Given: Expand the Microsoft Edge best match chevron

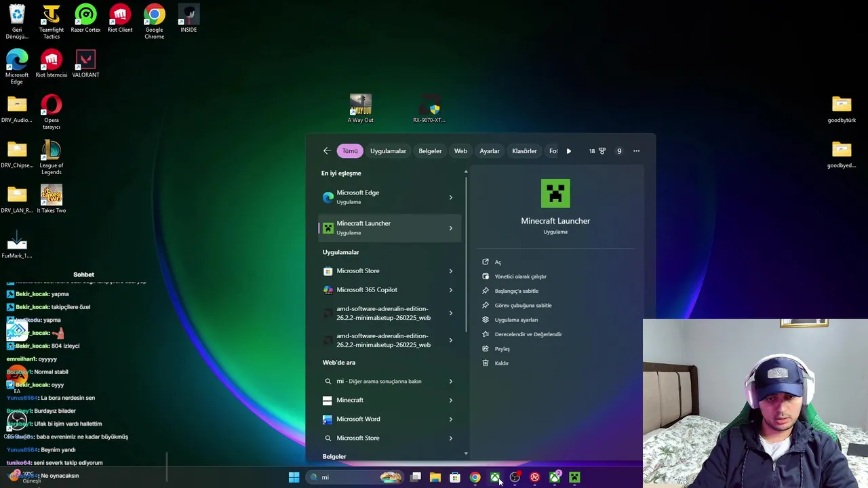Looking at the screenshot, I should pyautogui.click(x=450, y=197).
